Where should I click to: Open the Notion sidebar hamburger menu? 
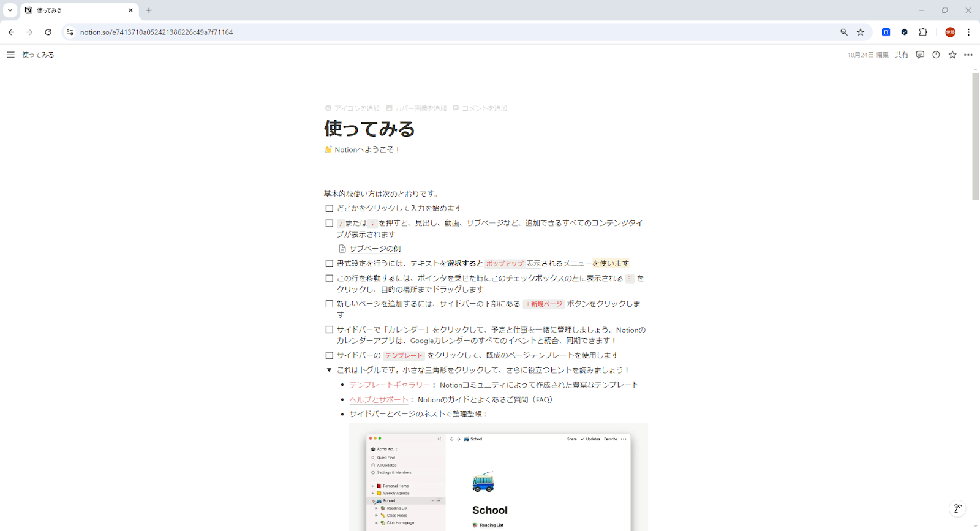(10, 55)
